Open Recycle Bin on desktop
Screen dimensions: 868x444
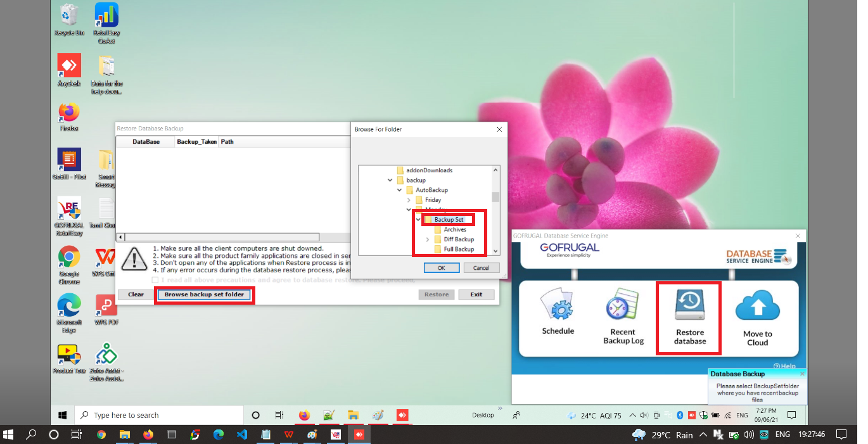coord(69,20)
